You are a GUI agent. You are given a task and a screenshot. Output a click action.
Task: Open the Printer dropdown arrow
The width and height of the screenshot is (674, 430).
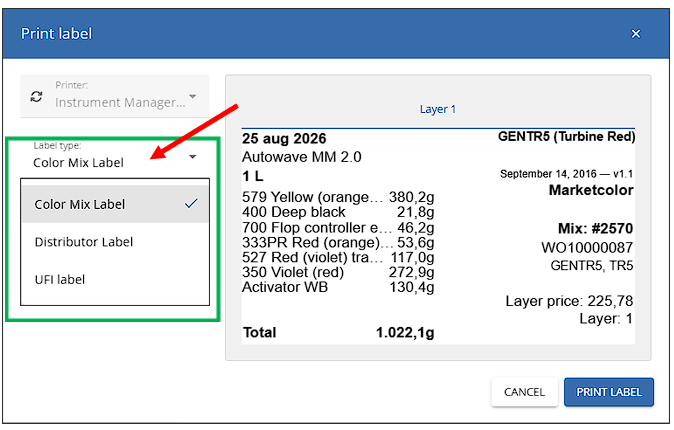(193, 96)
